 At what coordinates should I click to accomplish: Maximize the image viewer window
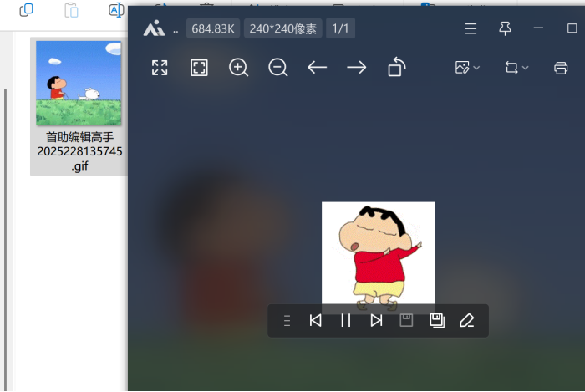coord(572,28)
